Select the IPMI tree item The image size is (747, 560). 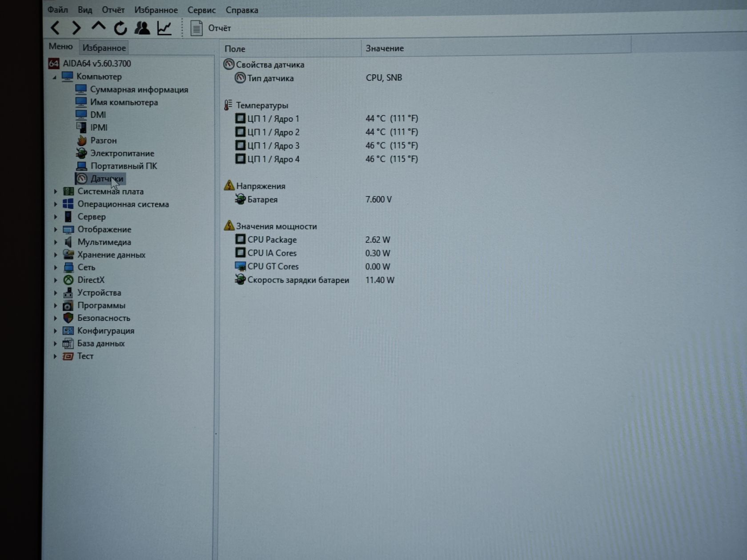coord(99,128)
